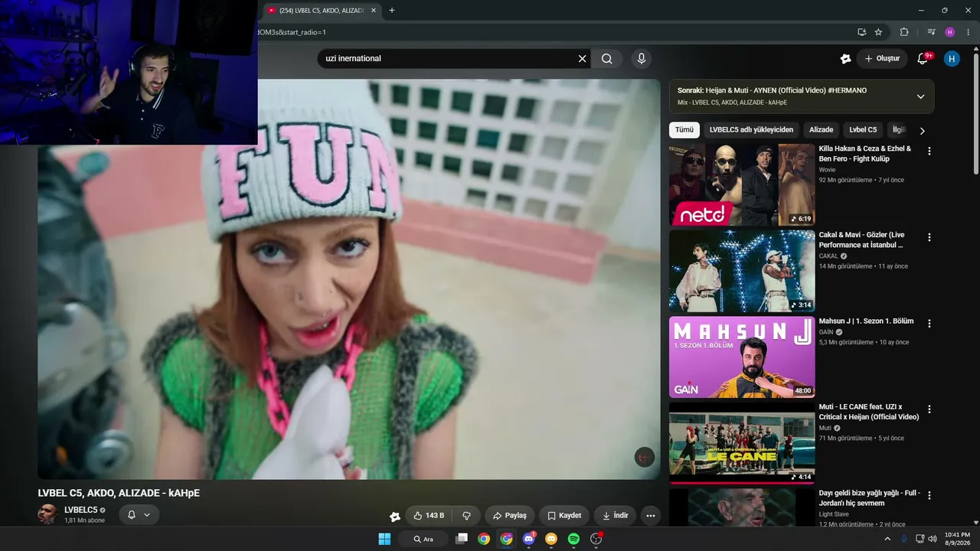Open options for Cakal & Mavi Gözler video
The height and width of the screenshot is (551, 980).
(x=929, y=238)
